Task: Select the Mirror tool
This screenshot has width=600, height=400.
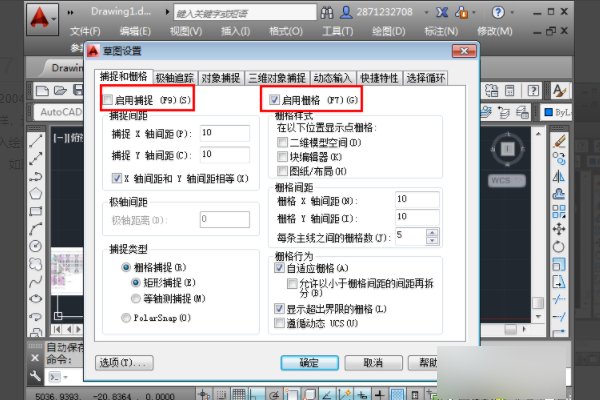Action: tap(559, 176)
